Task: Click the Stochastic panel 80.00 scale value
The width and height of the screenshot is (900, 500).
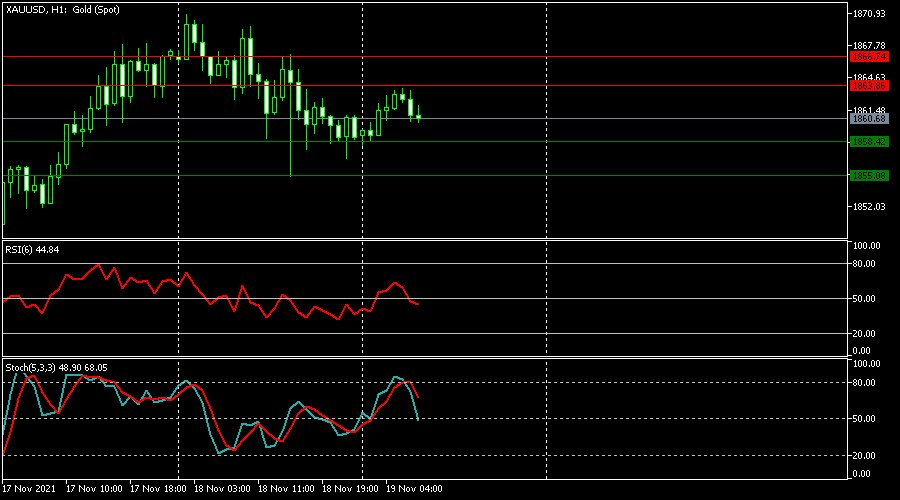Action: coord(864,383)
